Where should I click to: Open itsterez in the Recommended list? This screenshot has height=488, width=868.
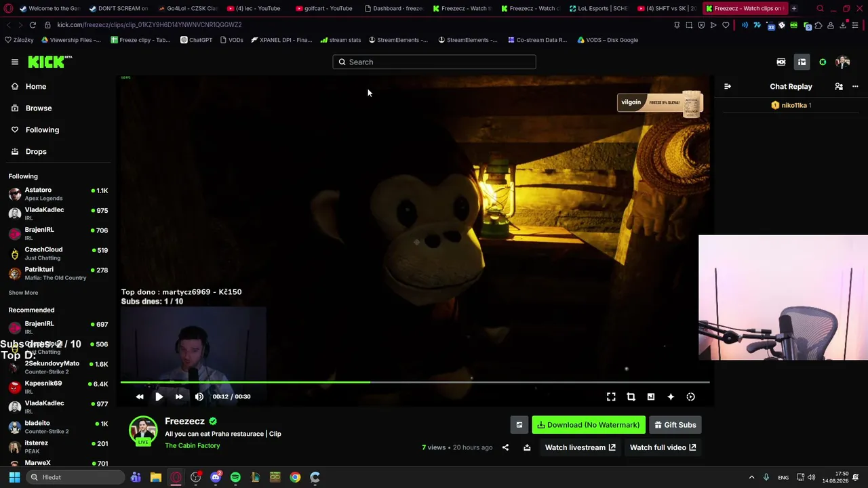tap(58, 447)
